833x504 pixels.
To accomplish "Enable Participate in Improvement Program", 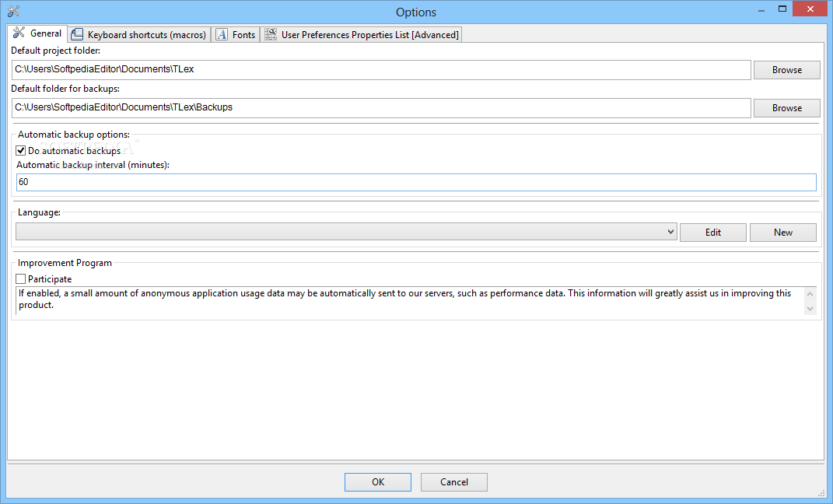I will 21,278.
